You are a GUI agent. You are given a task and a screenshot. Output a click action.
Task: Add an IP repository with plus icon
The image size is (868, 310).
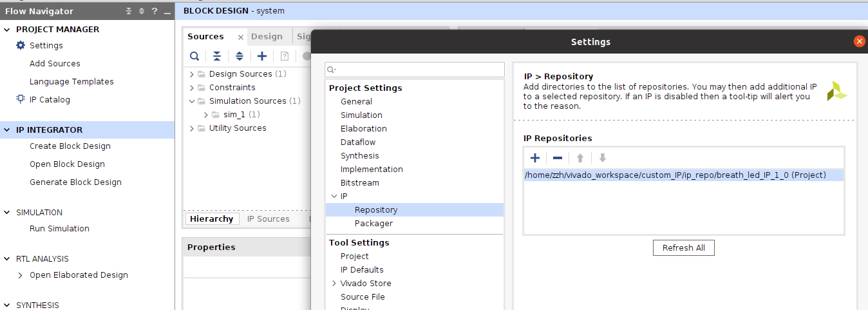tap(534, 158)
